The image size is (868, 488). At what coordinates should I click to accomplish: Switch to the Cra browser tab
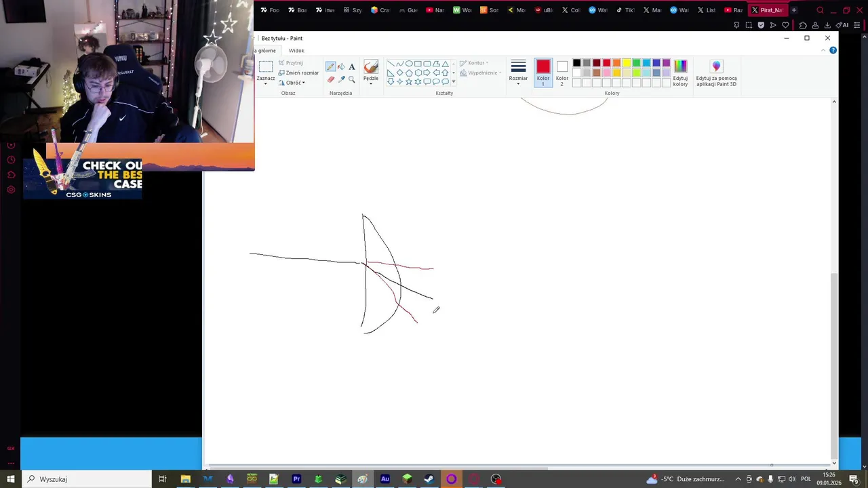tap(380, 10)
